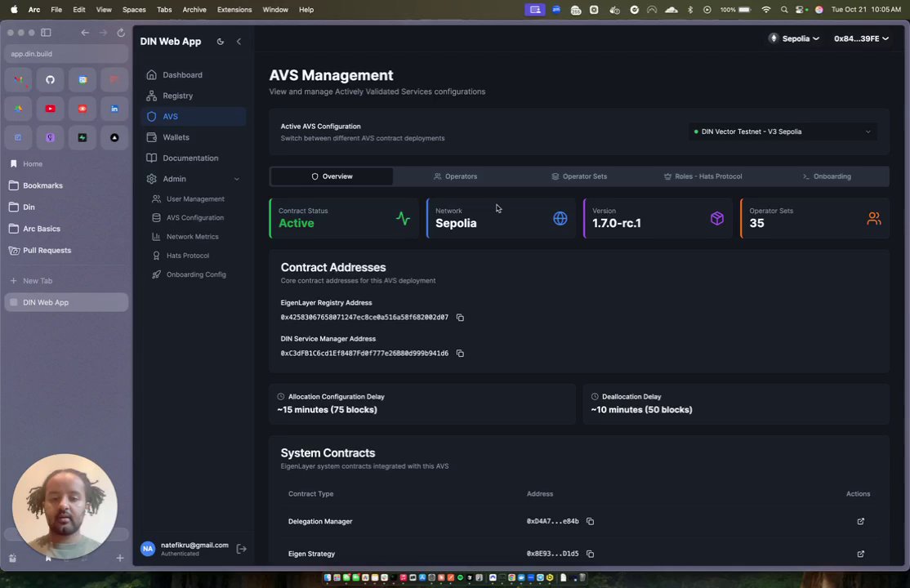Open the Active AVS Configuration selector

pos(783,131)
